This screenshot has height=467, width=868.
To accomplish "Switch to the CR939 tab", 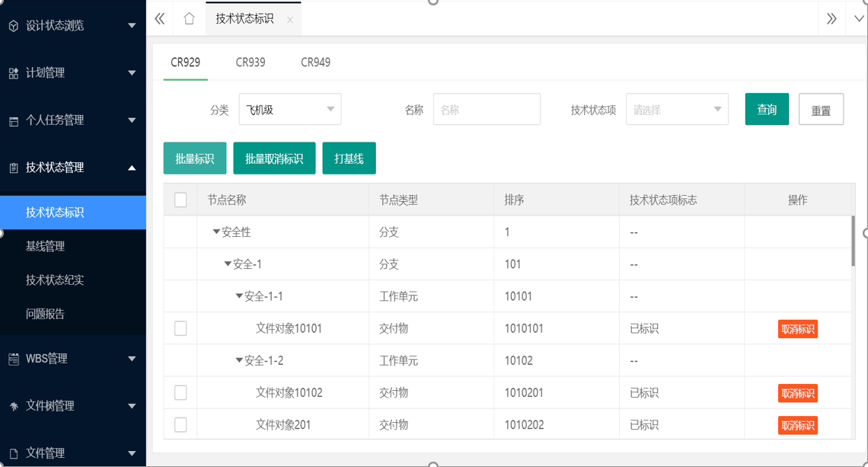I will click(x=251, y=62).
